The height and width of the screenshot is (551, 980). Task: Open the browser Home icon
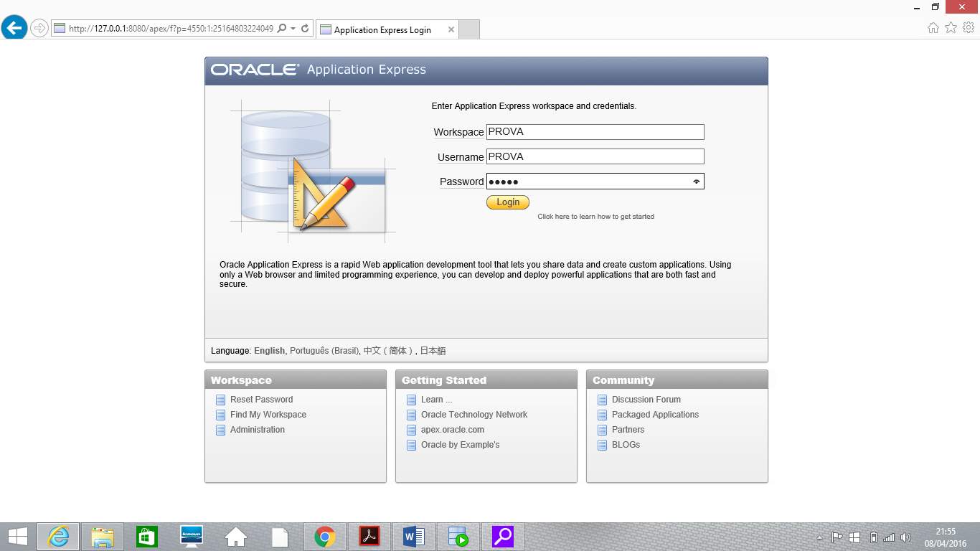click(933, 28)
